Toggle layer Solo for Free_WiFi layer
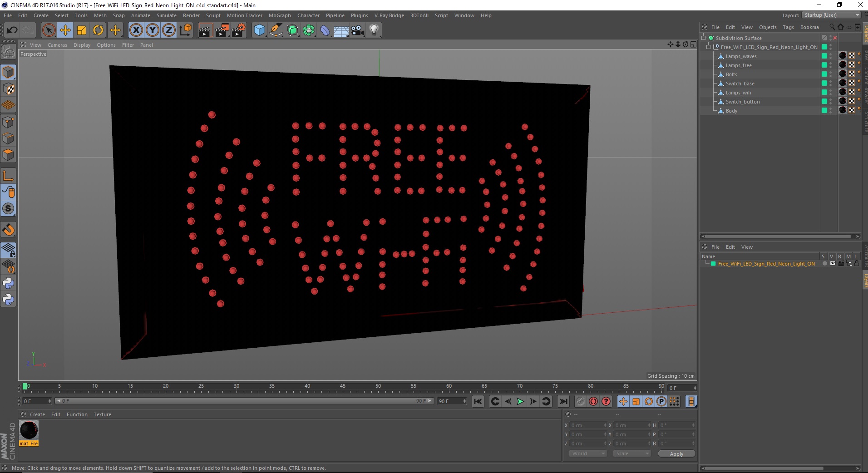 click(x=824, y=264)
